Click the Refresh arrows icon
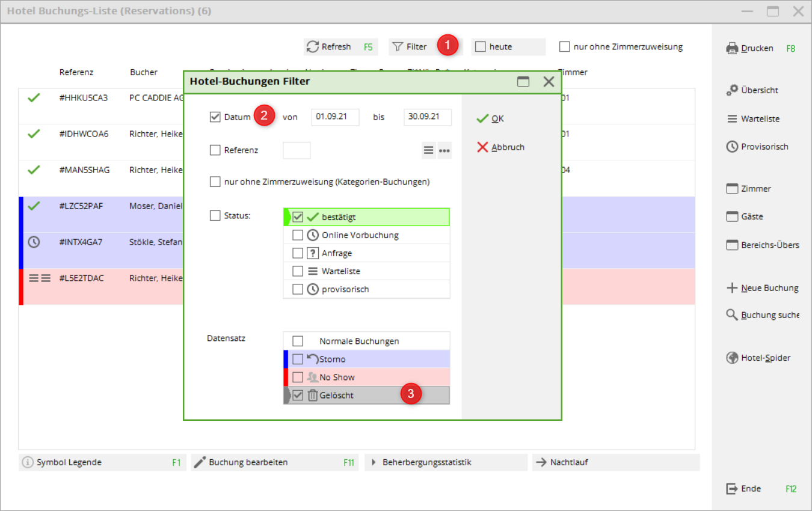 pyautogui.click(x=312, y=47)
